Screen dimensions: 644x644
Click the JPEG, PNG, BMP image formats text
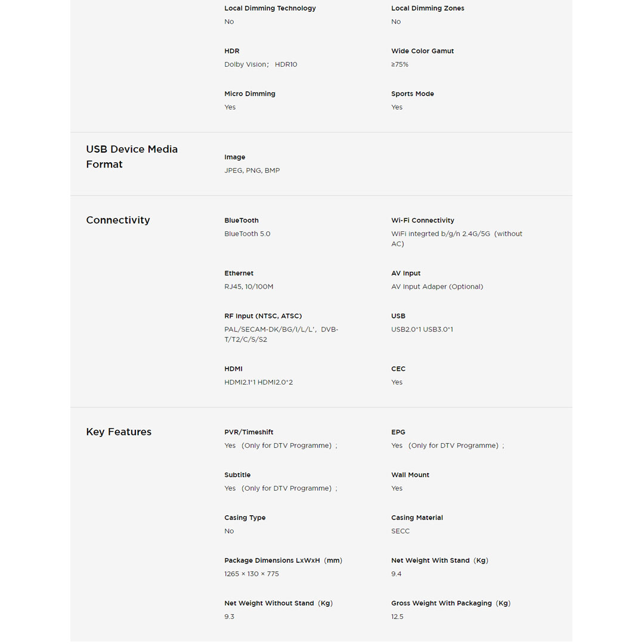coord(252,171)
